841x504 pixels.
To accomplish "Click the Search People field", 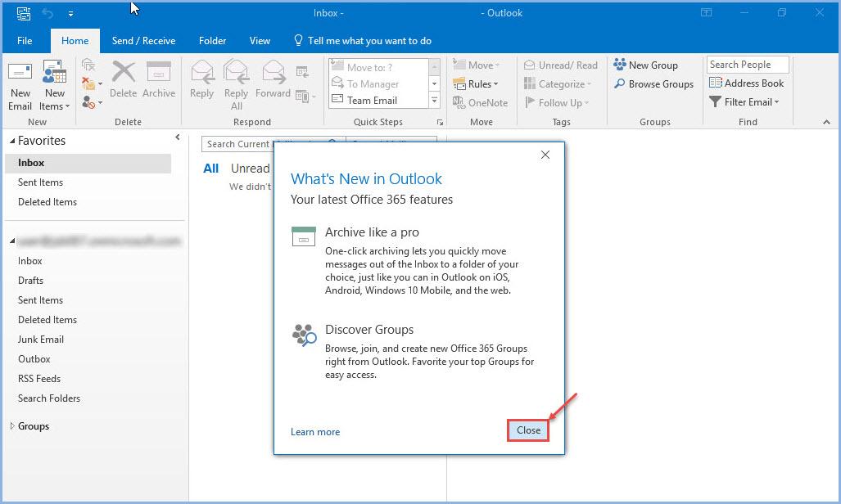I will pos(748,65).
